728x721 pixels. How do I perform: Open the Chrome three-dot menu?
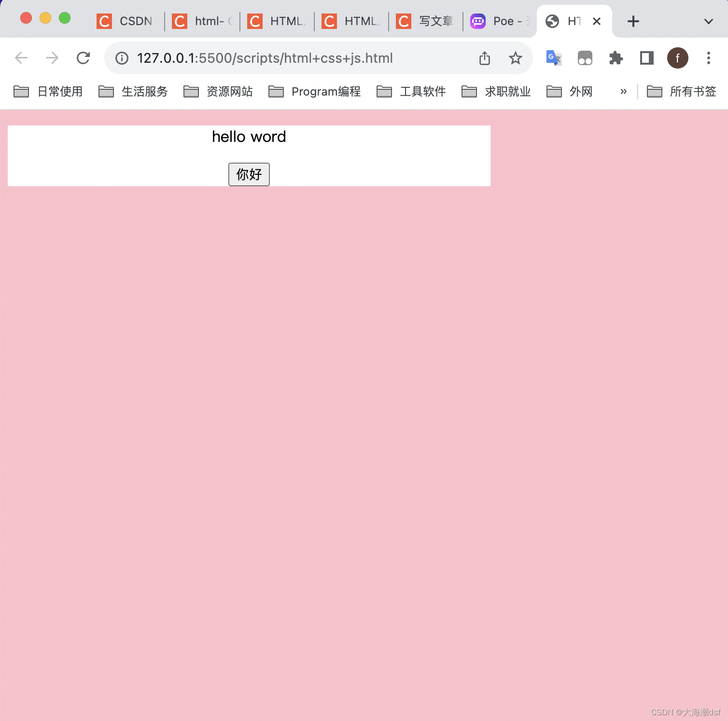[x=708, y=57]
